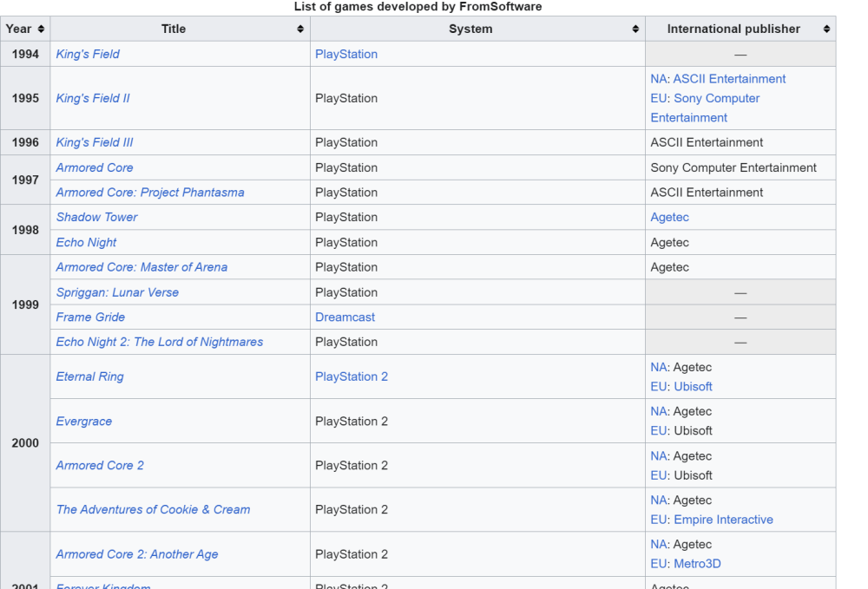Screen dimensions: 868x589
Task: Open Armored Core: Master of Arena page
Action: (x=141, y=267)
